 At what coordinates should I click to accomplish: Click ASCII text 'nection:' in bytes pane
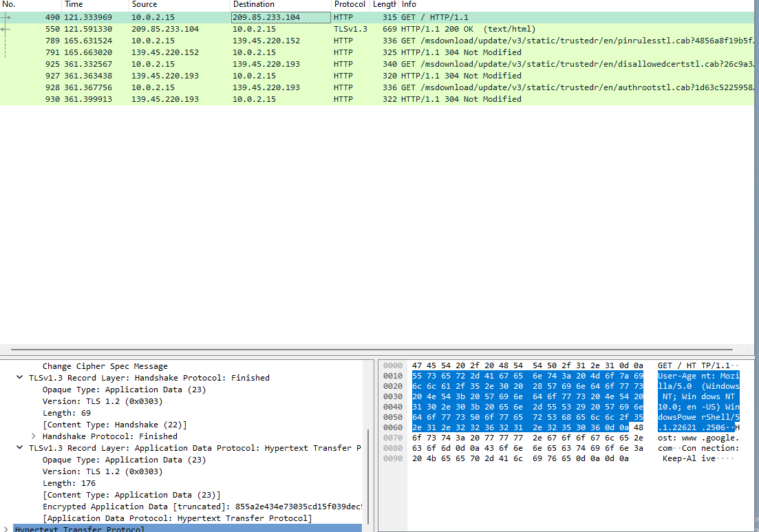point(720,448)
